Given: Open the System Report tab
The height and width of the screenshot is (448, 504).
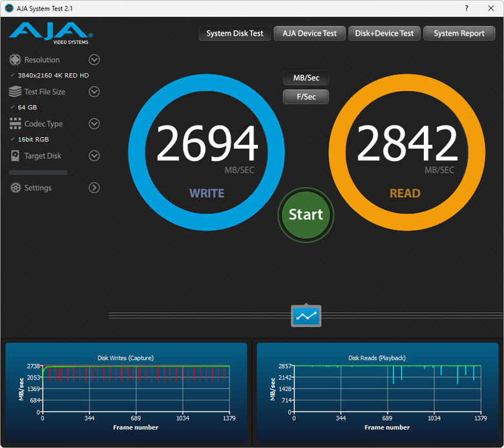Looking at the screenshot, I should point(459,34).
